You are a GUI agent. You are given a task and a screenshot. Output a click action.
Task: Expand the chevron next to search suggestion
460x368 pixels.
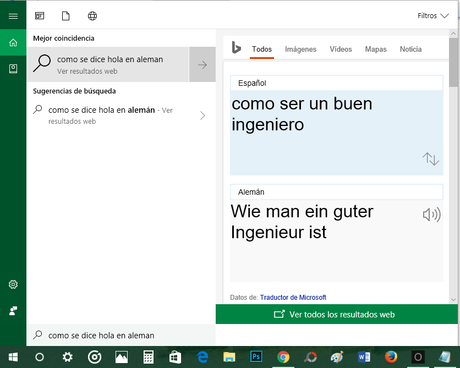click(202, 116)
